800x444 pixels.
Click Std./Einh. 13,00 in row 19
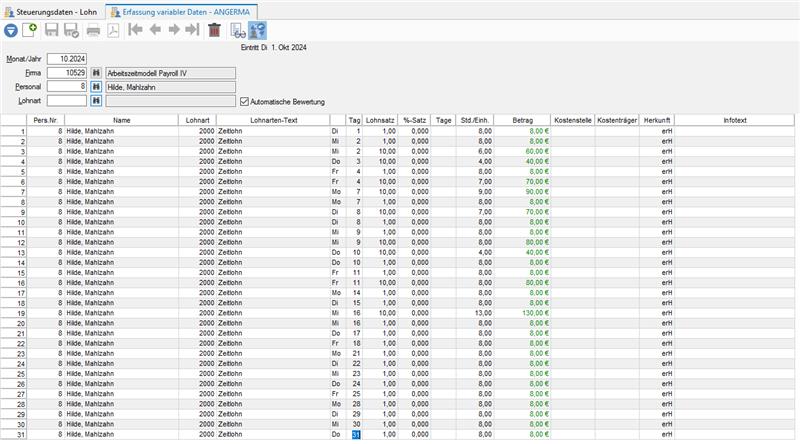coord(475,313)
